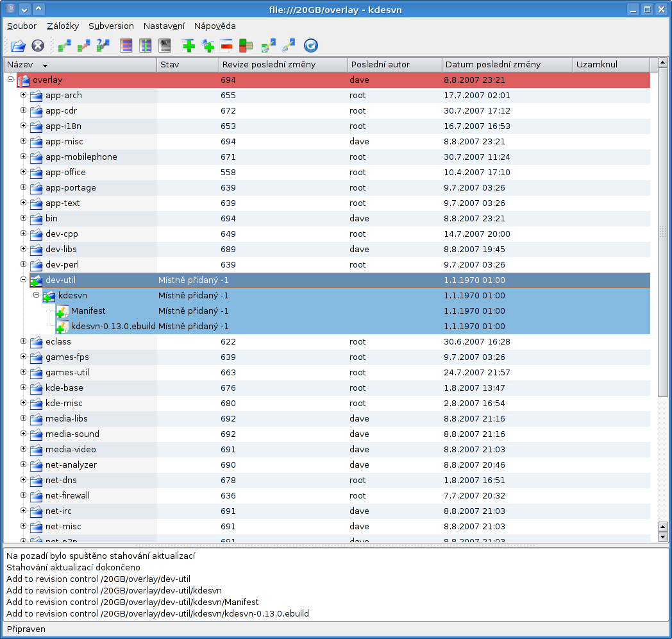672x639 pixels.
Task: Open the Nápověda menu
Action: 215,26
